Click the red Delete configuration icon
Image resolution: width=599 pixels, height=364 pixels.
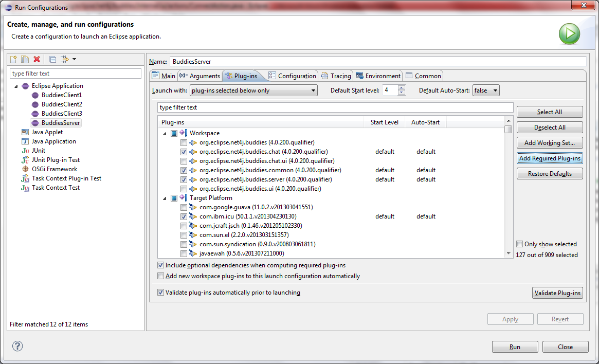coord(37,59)
